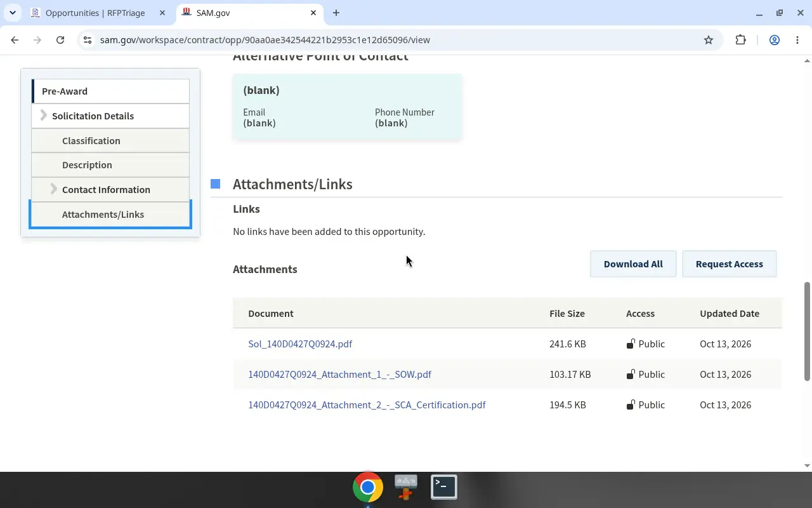This screenshot has height=508, width=812.
Task: Click the Email label in contact card
Action: (254, 112)
